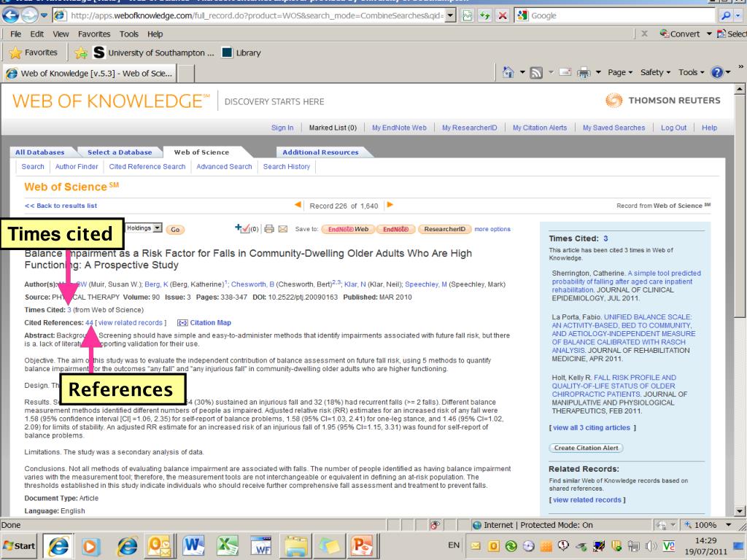Click the Read mail icon in the command bar
This screenshot has width=747, height=560.
pyautogui.click(x=565, y=72)
